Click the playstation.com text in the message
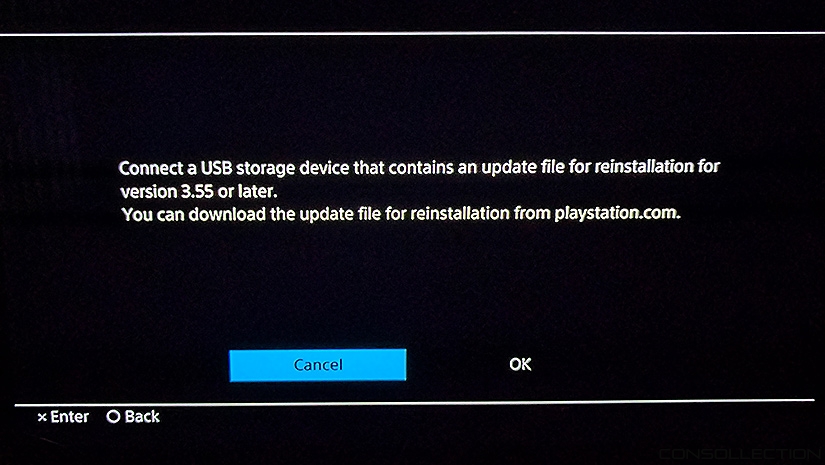Viewport: 825px width, 465px height. click(x=617, y=214)
